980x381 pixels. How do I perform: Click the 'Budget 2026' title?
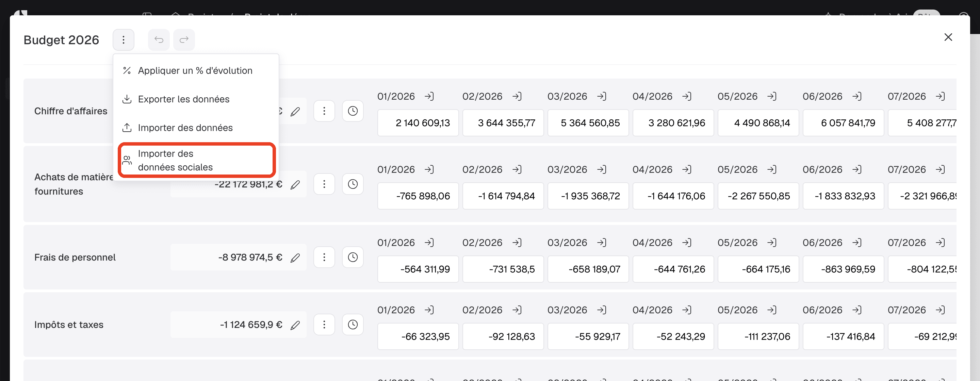coord(61,40)
